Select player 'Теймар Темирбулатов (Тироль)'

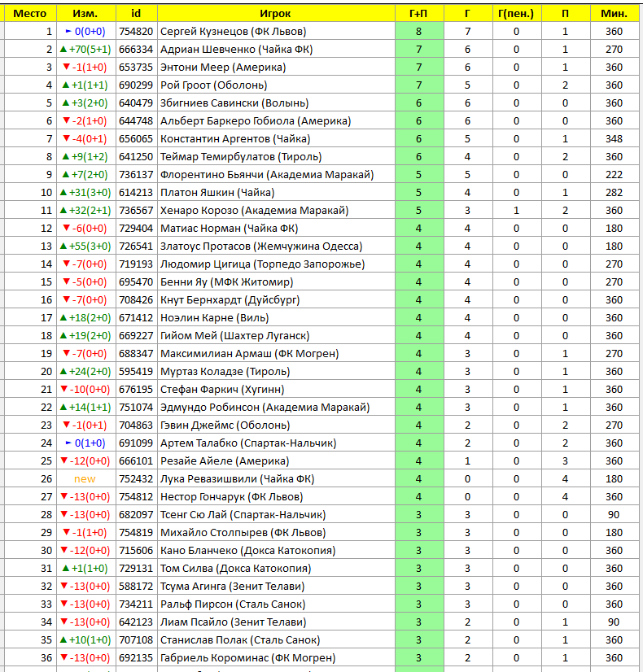click(276, 157)
